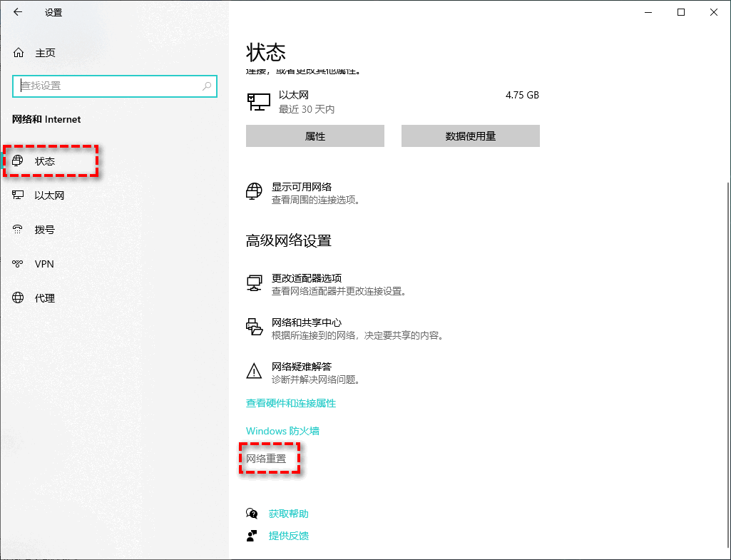Click 诊断并解决网络问题 description
The width and height of the screenshot is (731, 560).
coord(316,380)
